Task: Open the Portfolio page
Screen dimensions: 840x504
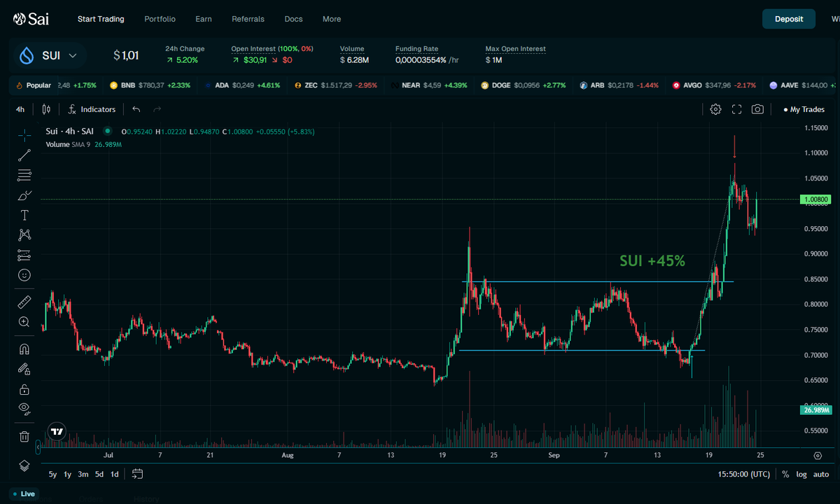Action: coord(160,19)
